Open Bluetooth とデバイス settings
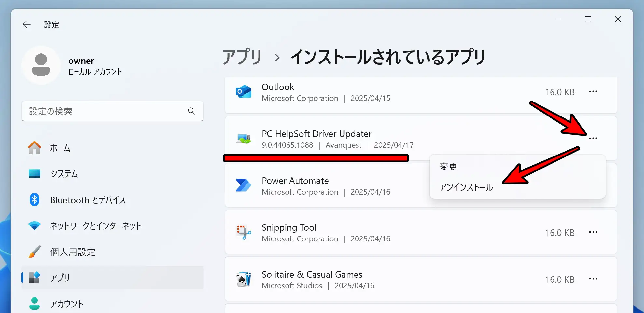 (113, 200)
